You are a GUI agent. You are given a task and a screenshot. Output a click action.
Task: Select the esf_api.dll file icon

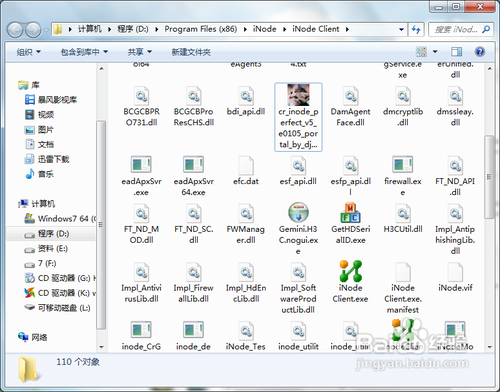298,165
